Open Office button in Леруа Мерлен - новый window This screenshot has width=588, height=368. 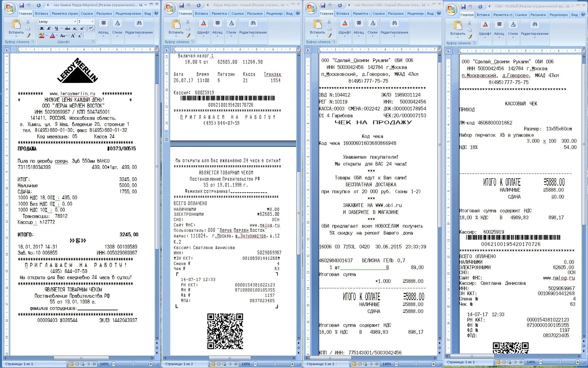[170, 8]
